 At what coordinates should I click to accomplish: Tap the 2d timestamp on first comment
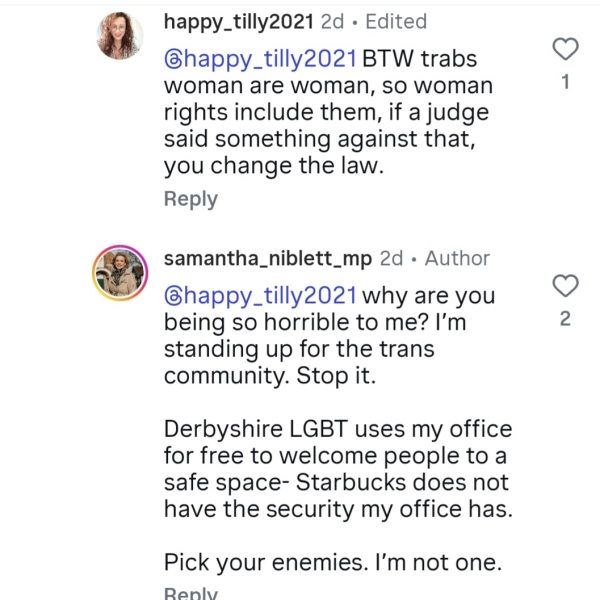pyautogui.click(x=332, y=21)
